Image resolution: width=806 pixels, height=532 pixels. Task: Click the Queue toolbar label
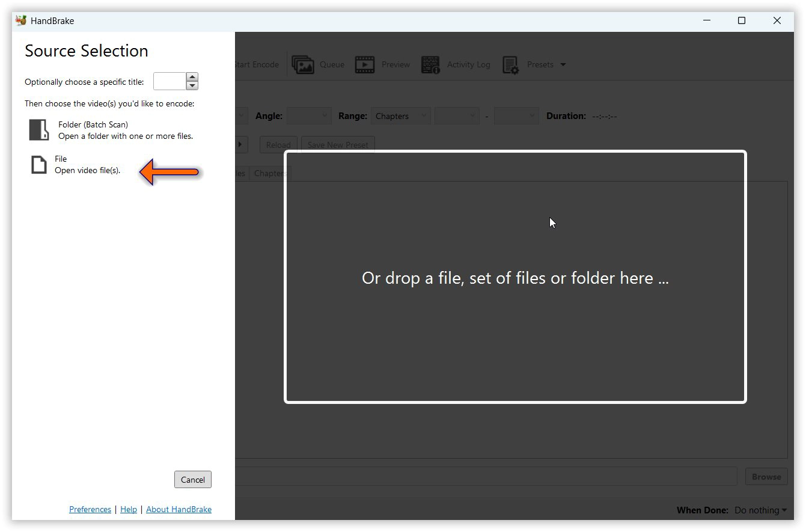332,64
